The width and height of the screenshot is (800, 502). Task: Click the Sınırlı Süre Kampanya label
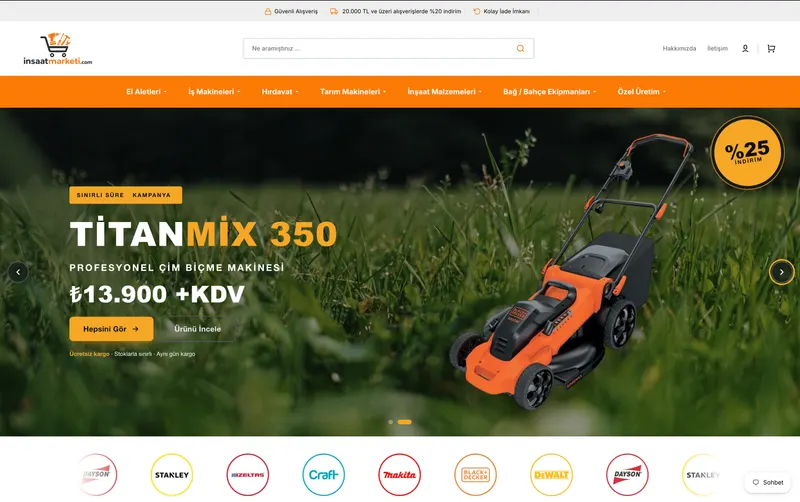[x=126, y=195]
